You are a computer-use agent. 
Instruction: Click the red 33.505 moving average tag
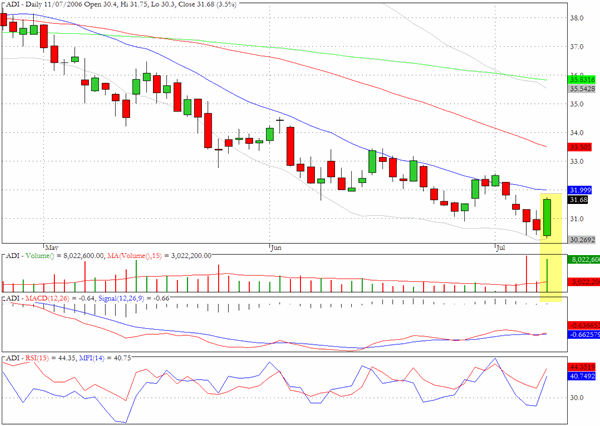580,147
